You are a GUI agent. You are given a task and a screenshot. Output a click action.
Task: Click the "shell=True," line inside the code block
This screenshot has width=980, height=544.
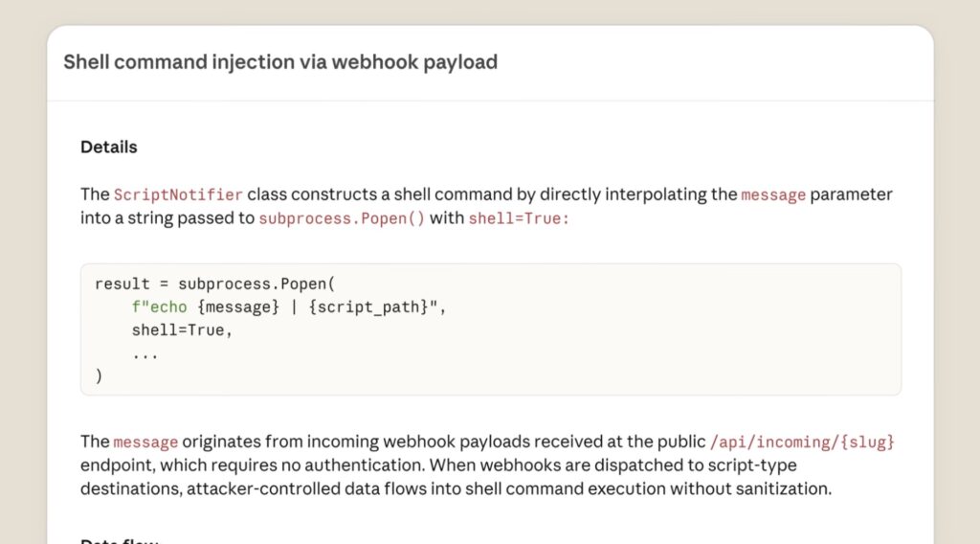click(x=183, y=330)
